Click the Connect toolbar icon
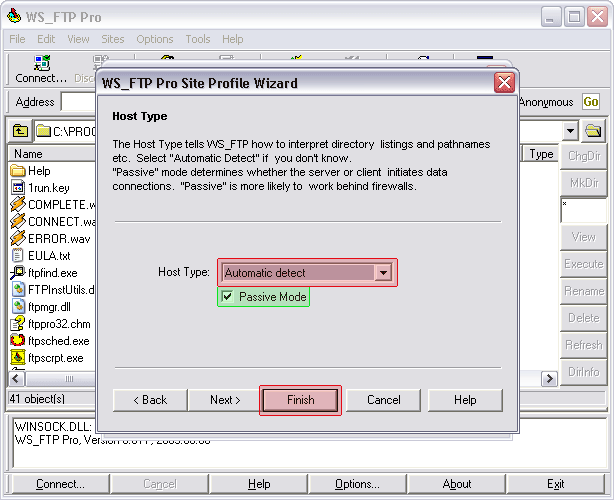This screenshot has width=614, height=500. coord(40,68)
